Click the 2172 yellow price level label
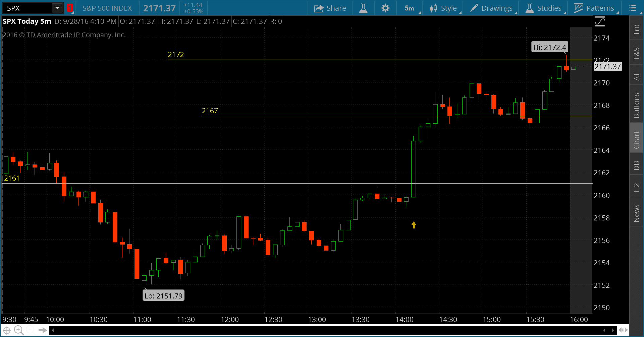 176,54
